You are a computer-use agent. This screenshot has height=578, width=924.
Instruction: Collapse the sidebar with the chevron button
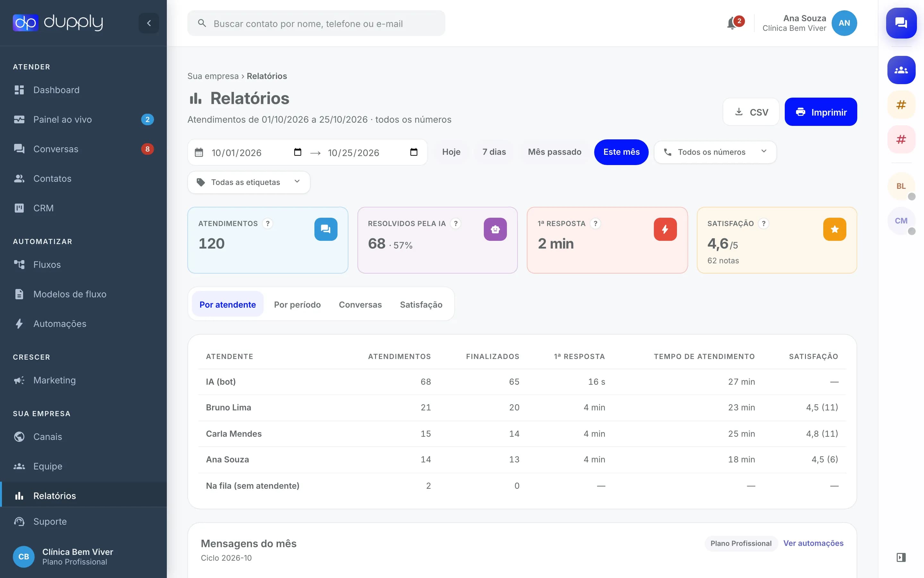[149, 23]
